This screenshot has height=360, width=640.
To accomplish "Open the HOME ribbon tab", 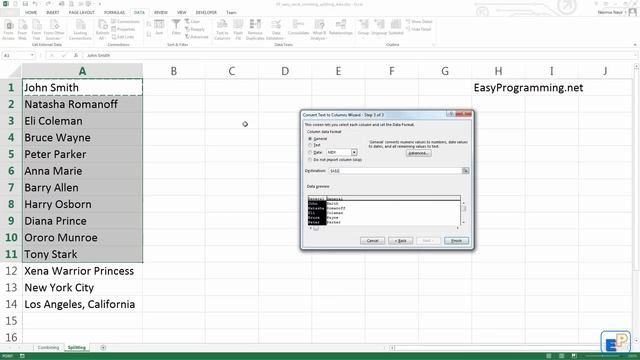I will coord(31,13).
